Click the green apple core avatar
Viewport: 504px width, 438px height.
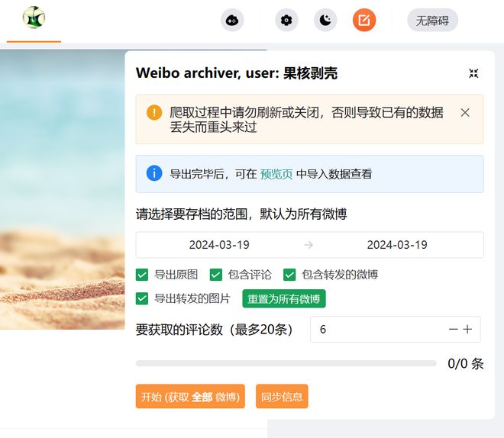click(34, 18)
